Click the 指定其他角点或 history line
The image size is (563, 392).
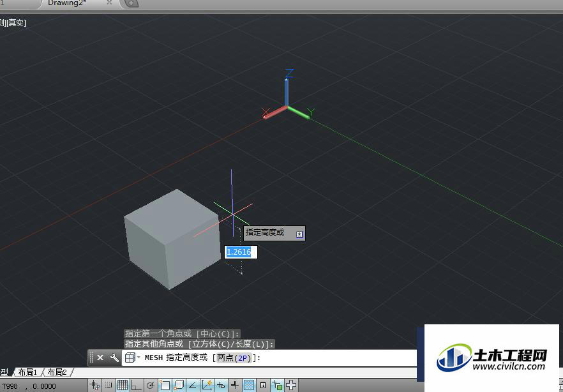[199, 344]
